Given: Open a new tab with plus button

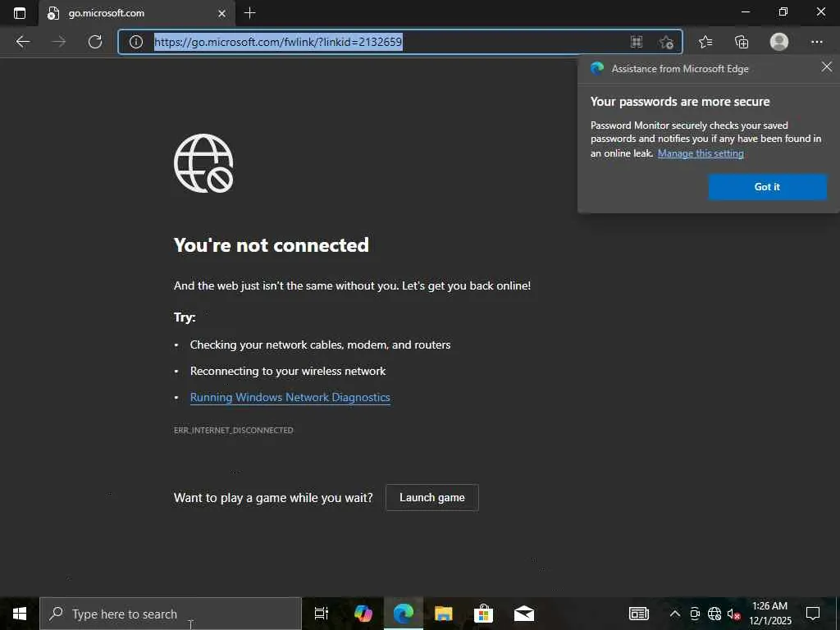Looking at the screenshot, I should click(x=249, y=13).
